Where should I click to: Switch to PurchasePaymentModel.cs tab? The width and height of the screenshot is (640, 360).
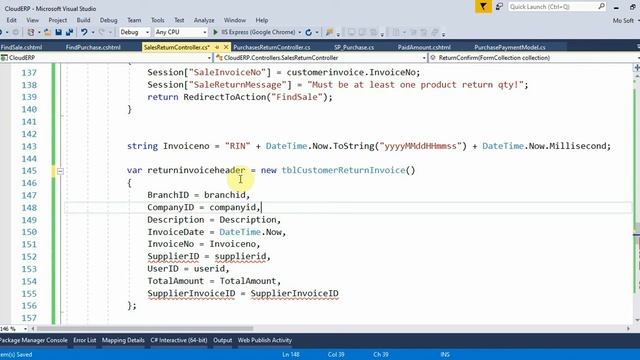pos(510,47)
